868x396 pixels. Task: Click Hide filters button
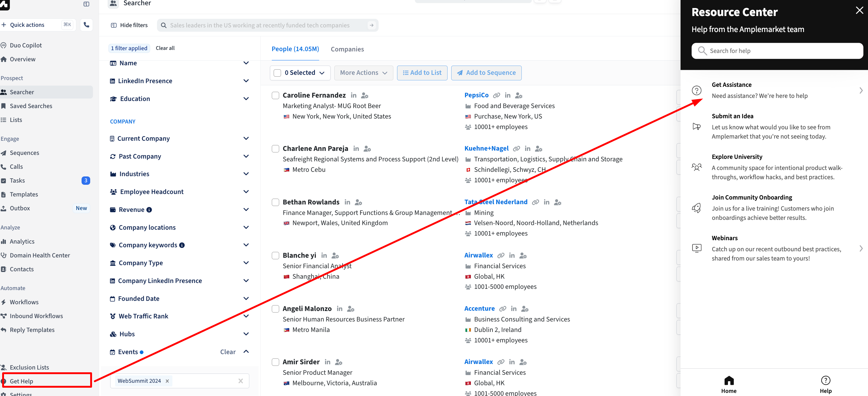(x=129, y=25)
